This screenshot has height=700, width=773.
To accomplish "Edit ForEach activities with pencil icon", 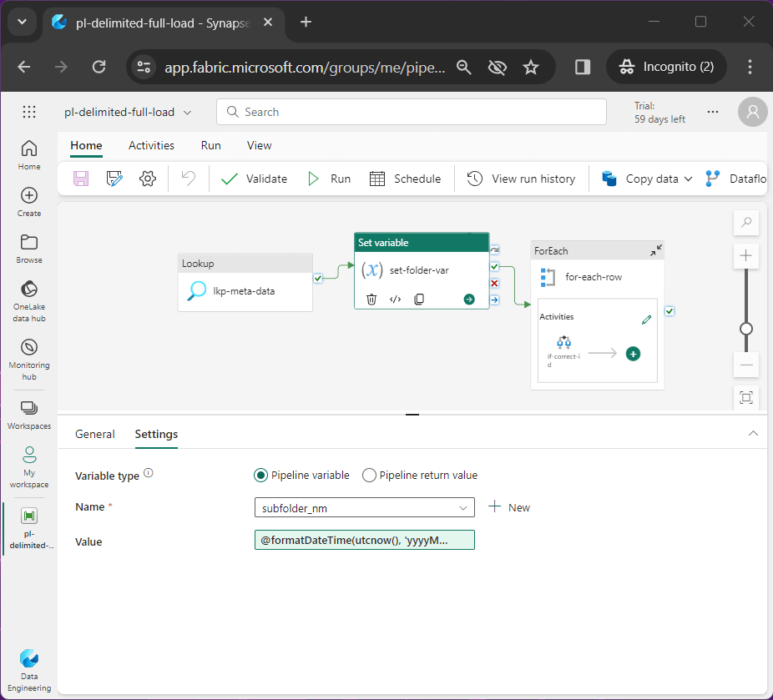I will [x=646, y=320].
